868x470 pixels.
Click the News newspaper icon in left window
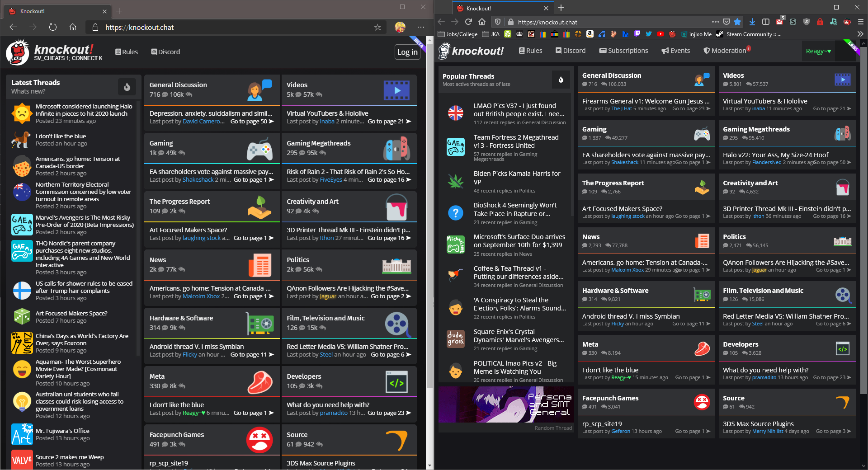(260, 265)
